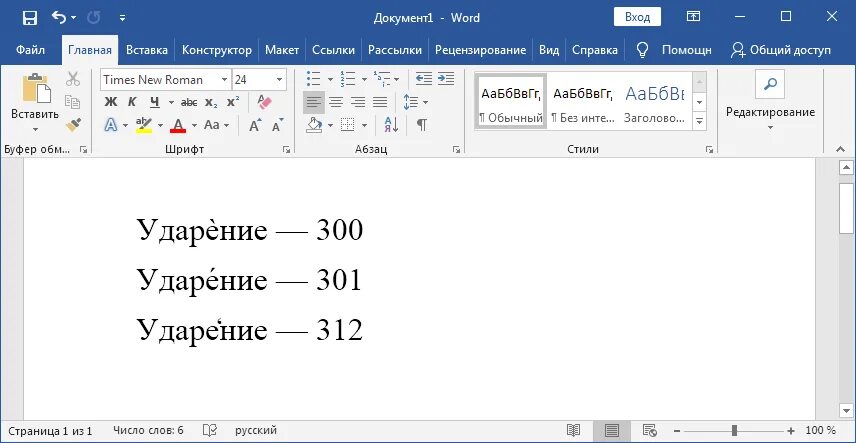Decrease paragraph indent
The width and height of the screenshot is (856, 443).
[424, 79]
